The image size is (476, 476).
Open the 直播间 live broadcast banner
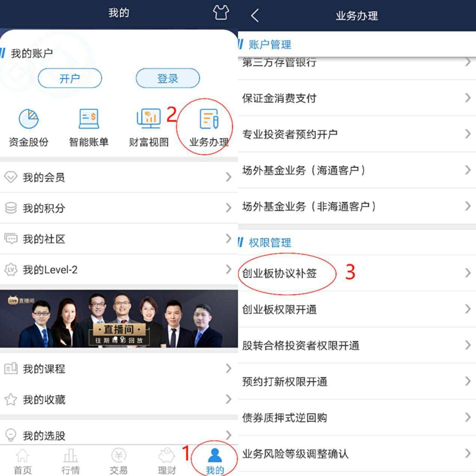(x=119, y=320)
